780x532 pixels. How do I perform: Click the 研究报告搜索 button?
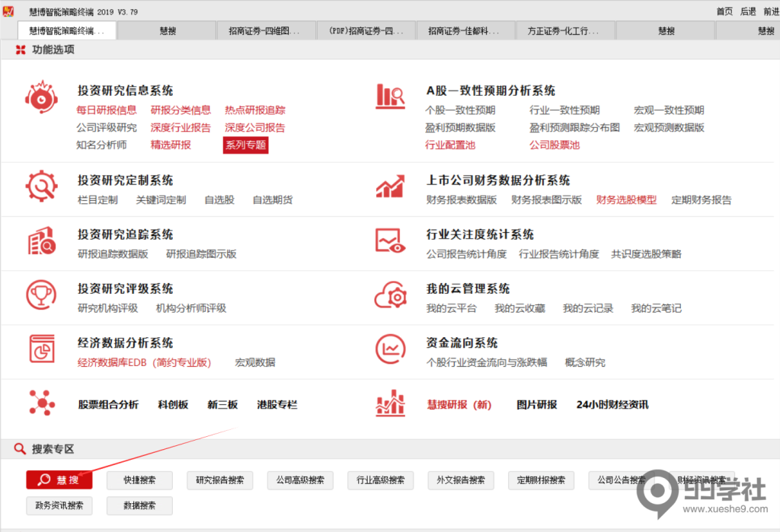click(219, 480)
